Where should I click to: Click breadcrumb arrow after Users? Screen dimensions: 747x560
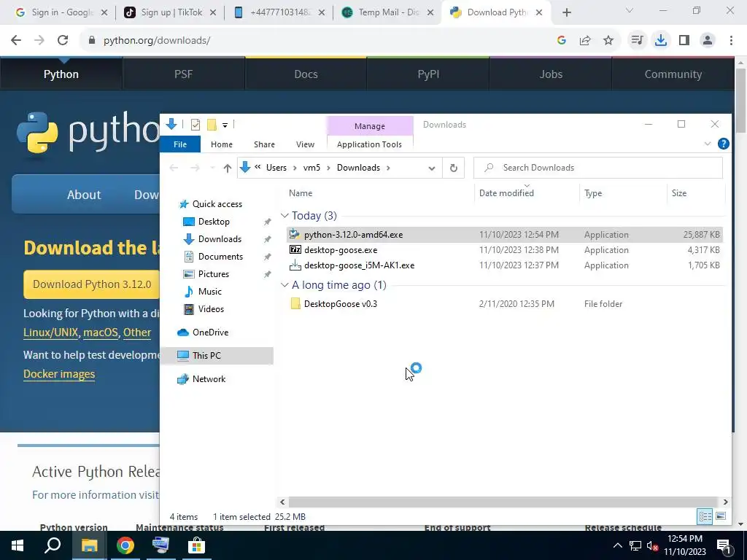(x=295, y=168)
